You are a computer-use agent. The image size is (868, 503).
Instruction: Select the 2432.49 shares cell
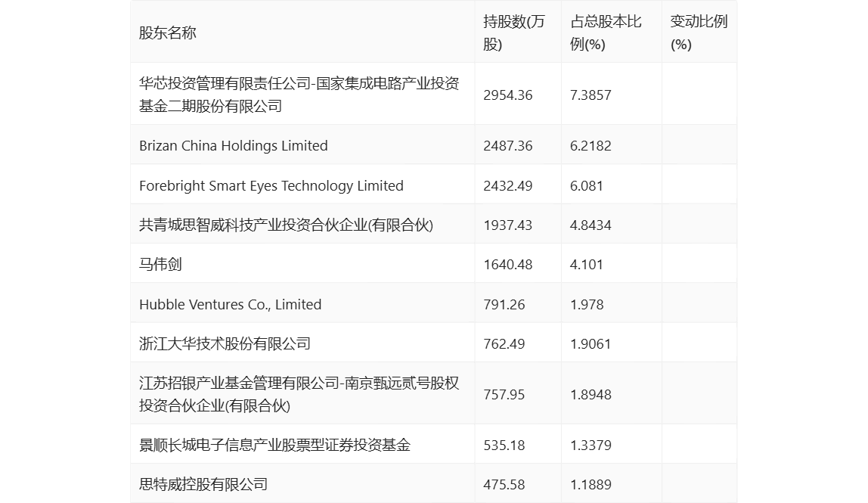[x=508, y=185]
